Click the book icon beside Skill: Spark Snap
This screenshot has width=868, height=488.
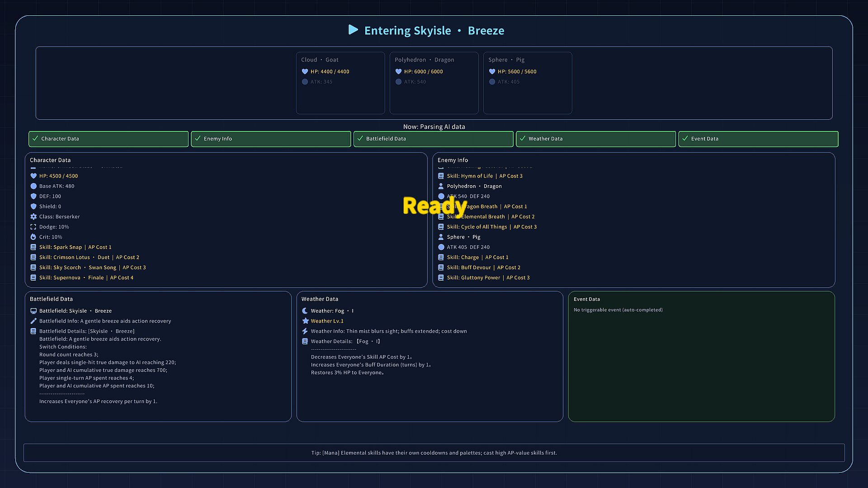(x=33, y=247)
